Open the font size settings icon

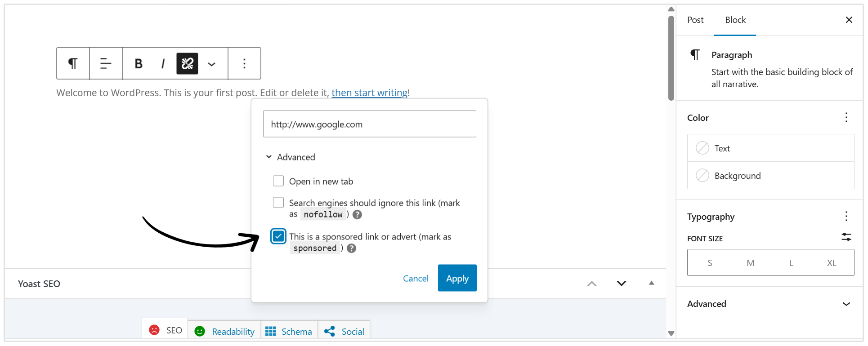pyautogui.click(x=846, y=237)
